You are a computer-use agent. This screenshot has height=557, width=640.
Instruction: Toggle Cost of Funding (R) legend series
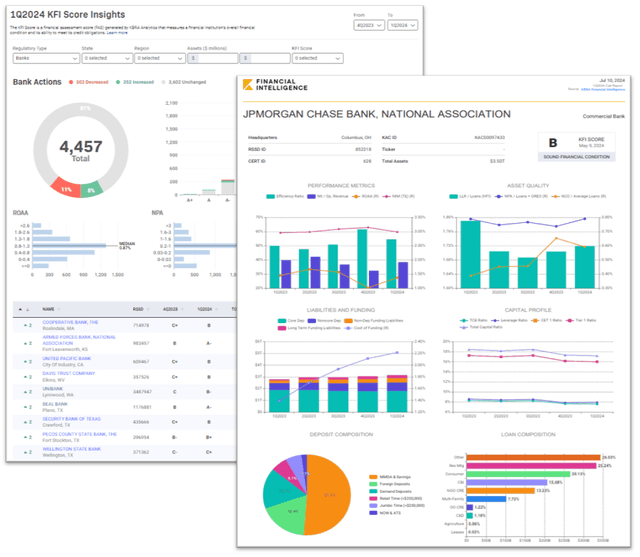pyautogui.click(x=367, y=328)
